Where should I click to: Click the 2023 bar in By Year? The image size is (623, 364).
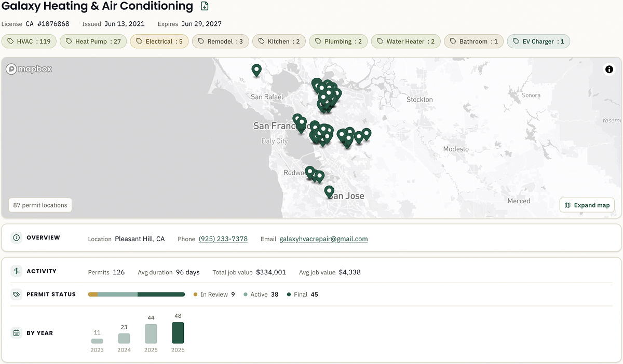point(97,341)
